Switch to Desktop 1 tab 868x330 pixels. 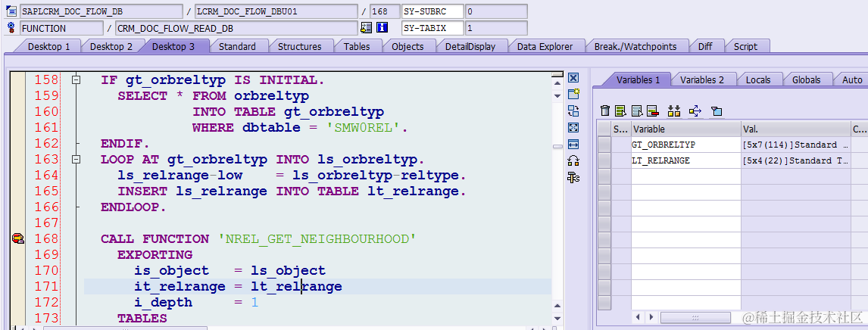(x=48, y=46)
